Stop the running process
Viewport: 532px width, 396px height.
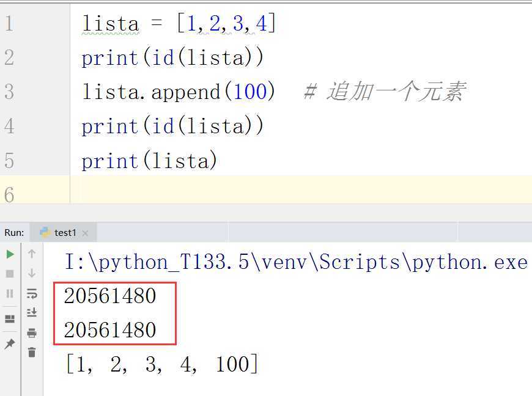pos(10,273)
